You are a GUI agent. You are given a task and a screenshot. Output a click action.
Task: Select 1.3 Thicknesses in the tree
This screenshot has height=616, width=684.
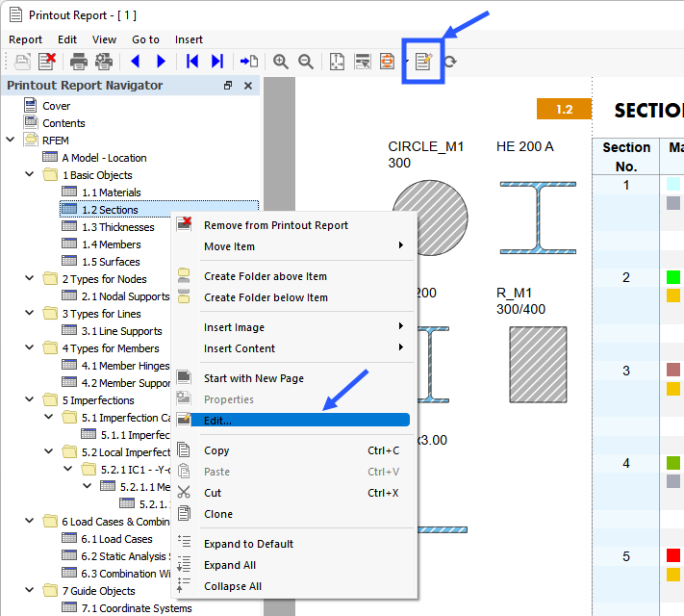118,227
